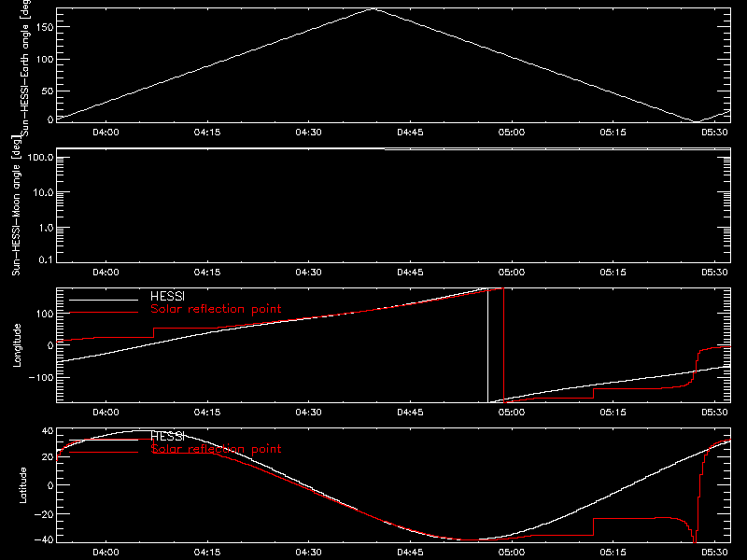
Task: Click 04:00 time label under Longitude plot
Action: (106, 413)
